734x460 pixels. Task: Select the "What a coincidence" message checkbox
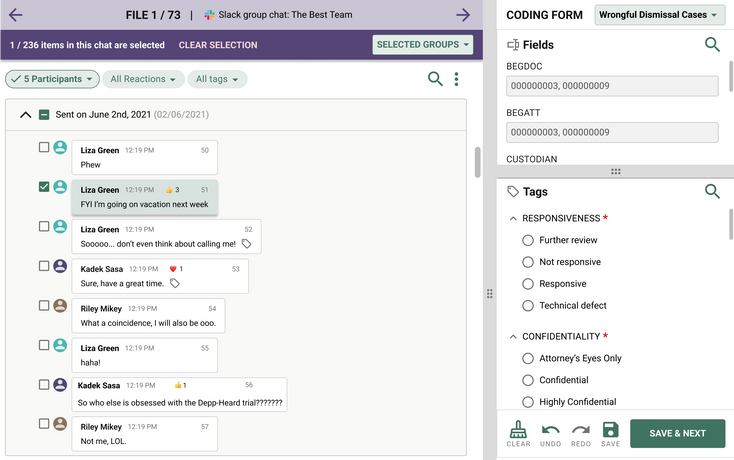44,306
